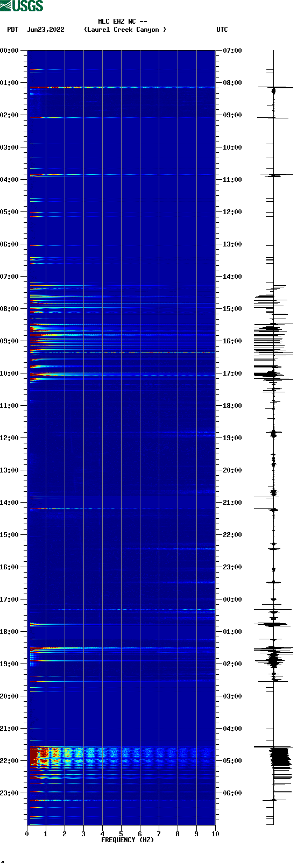
Task: Click the 13:00 label on UTC axis
Action: (x=232, y=244)
